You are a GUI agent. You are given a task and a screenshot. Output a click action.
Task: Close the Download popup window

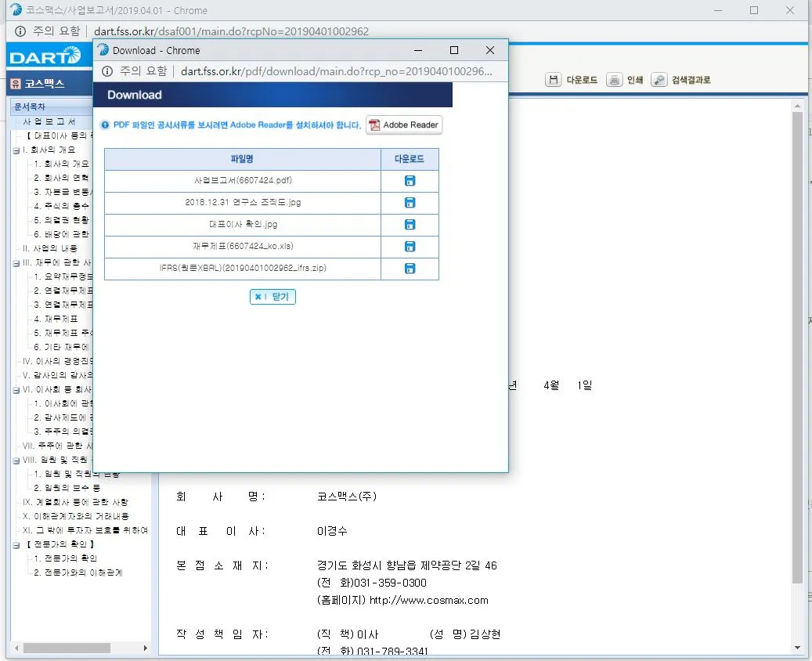pos(490,50)
